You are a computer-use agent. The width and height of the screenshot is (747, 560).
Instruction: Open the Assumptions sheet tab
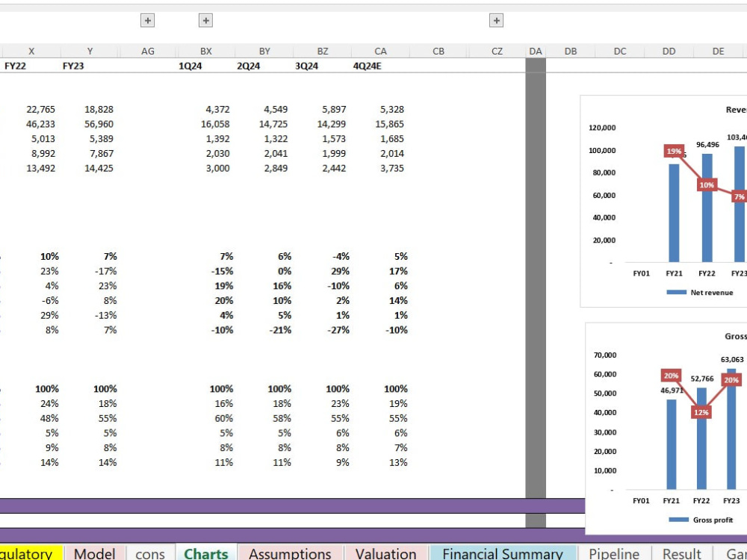pos(290,553)
